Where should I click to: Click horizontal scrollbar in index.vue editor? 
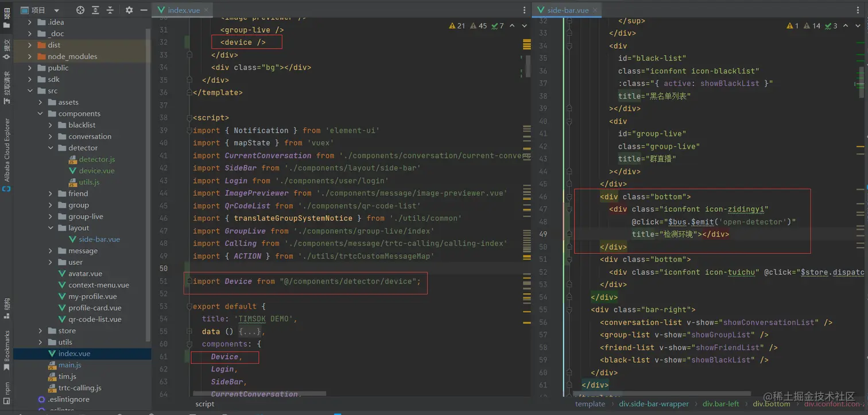[259, 394]
